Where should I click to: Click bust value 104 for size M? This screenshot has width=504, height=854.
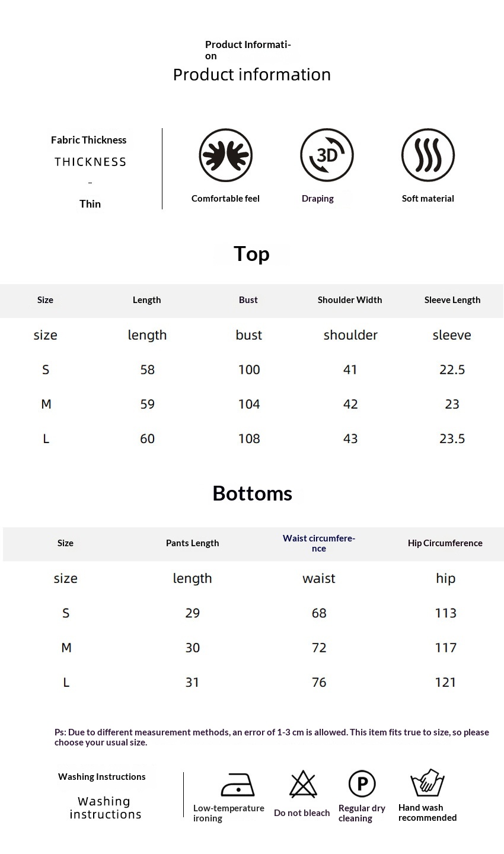point(249,404)
